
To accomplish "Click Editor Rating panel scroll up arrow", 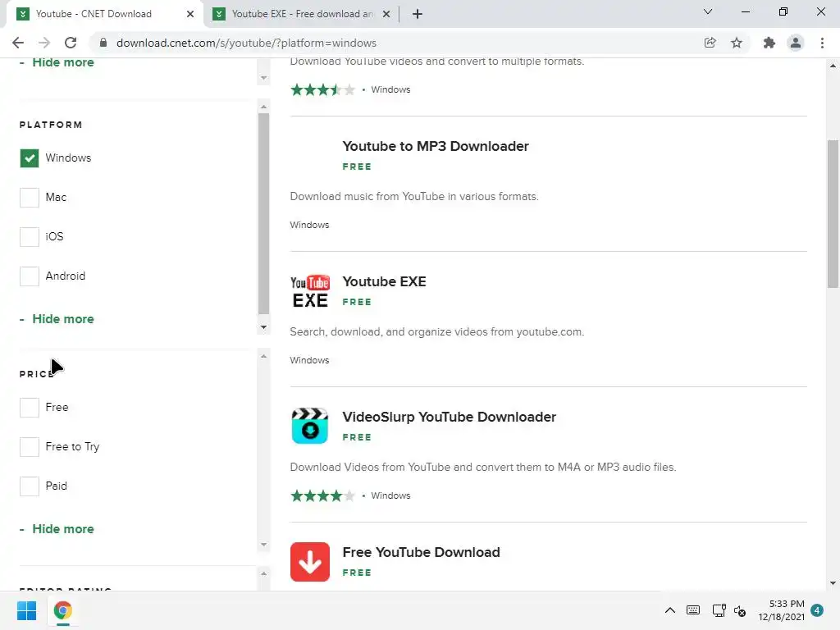I will [263, 573].
